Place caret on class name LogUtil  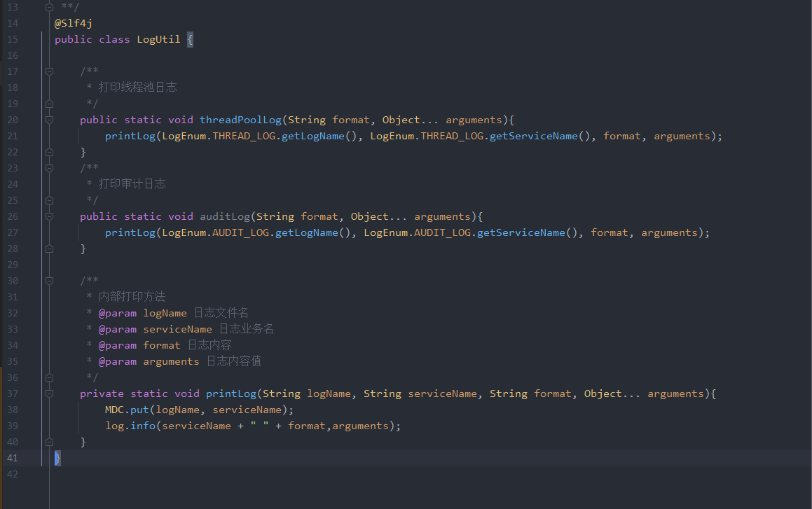click(158, 39)
